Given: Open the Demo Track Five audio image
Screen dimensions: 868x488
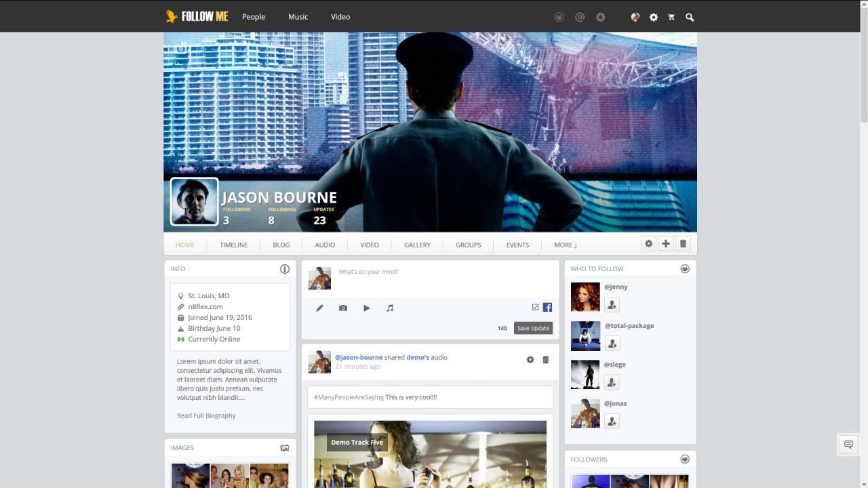Looking at the screenshot, I should 430,454.
